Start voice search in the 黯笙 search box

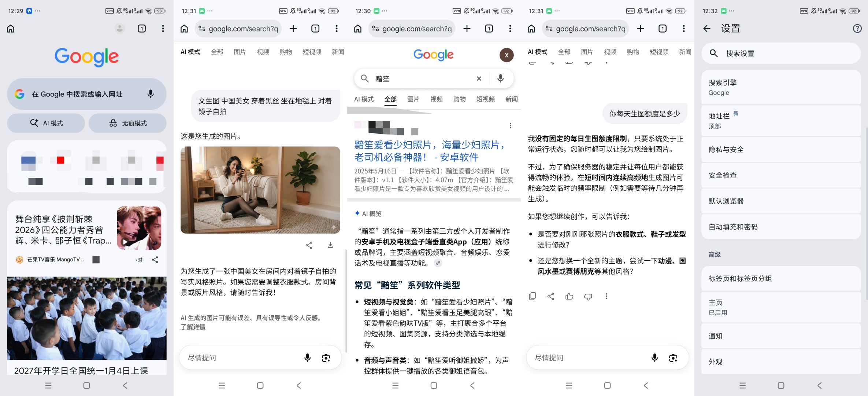[x=500, y=78]
